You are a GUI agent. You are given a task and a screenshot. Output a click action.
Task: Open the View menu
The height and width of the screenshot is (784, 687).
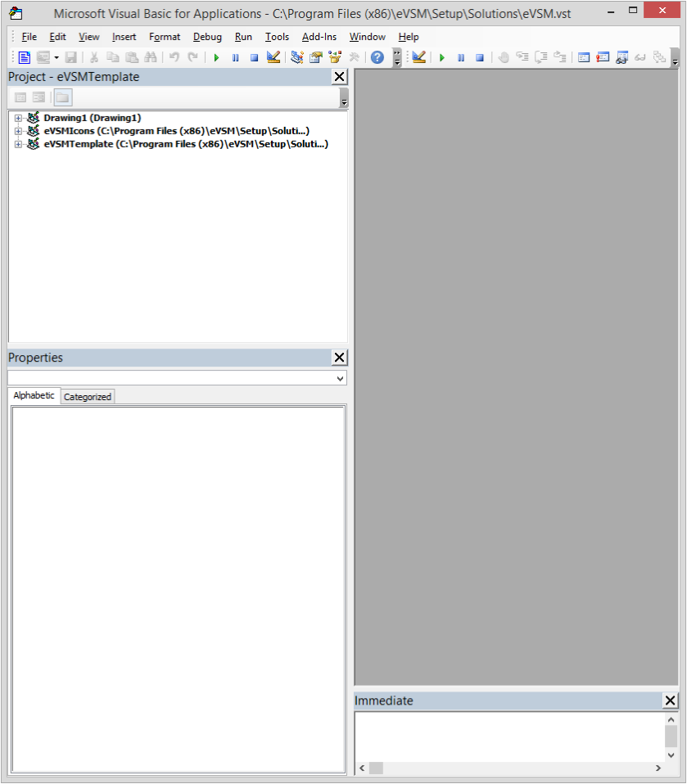pyautogui.click(x=89, y=37)
